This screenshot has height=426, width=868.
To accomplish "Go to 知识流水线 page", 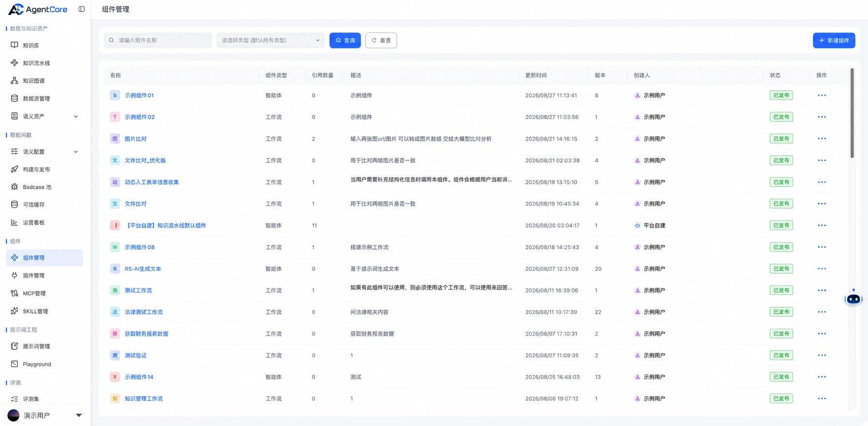I will coord(36,63).
